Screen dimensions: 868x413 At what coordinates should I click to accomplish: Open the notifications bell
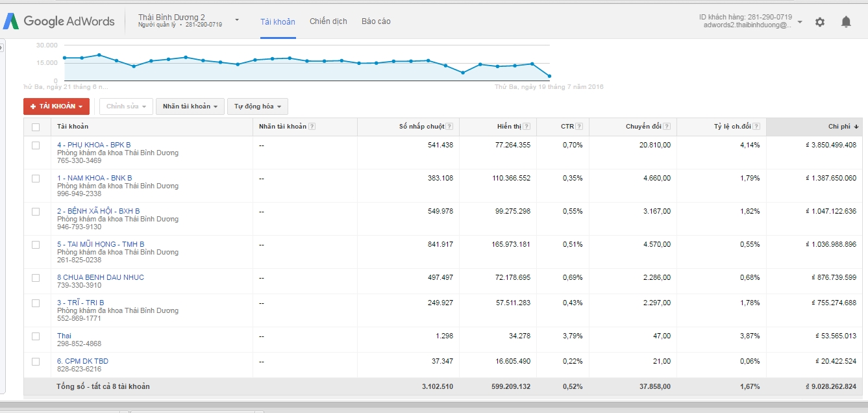pyautogui.click(x=846, y=21)
